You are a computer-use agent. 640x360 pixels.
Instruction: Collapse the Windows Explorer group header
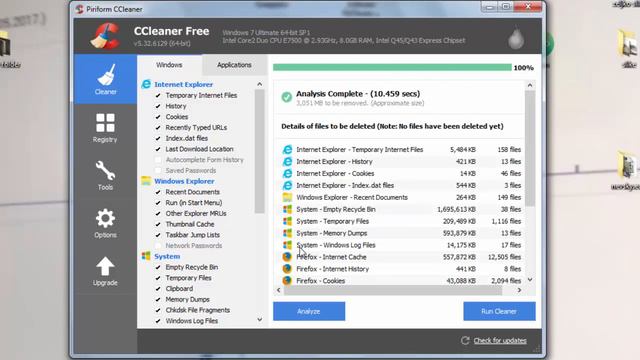tap(184, 181)
